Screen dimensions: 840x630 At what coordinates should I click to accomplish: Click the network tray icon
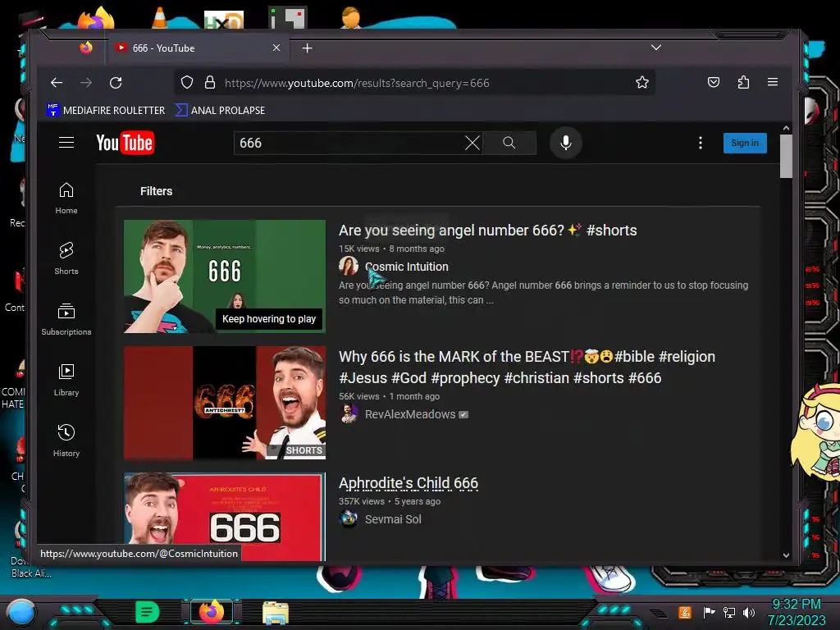(729, 612)
